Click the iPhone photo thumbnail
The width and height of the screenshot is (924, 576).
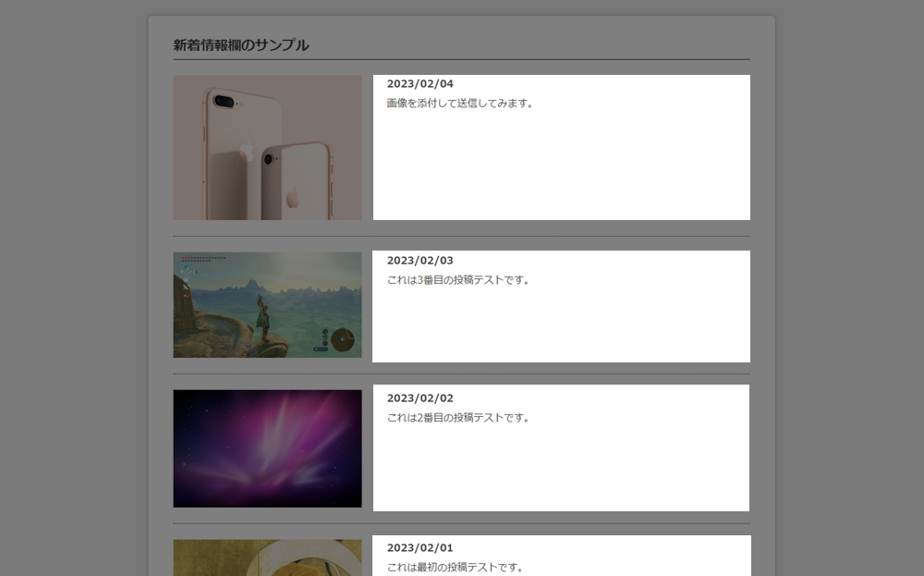pyautogui.click(x=268, y=147)
